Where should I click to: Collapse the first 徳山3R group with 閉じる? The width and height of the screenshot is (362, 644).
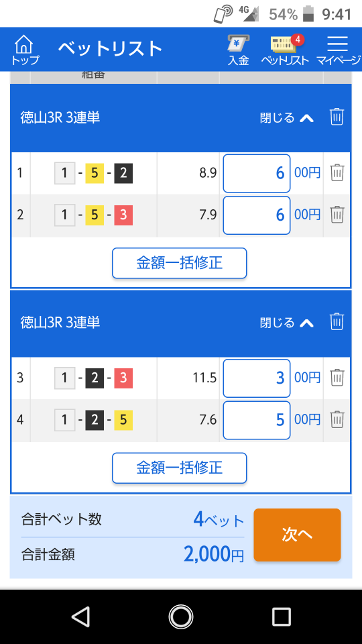[287, 118]
